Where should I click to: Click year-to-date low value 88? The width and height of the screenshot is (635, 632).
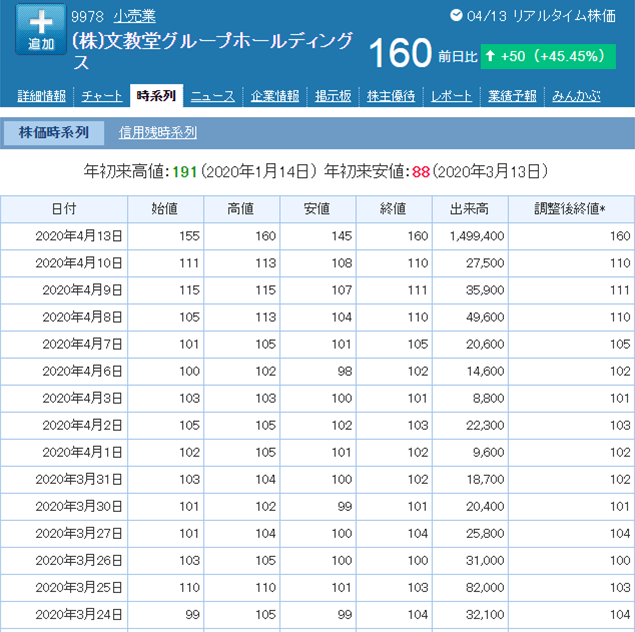click(421, 172)
